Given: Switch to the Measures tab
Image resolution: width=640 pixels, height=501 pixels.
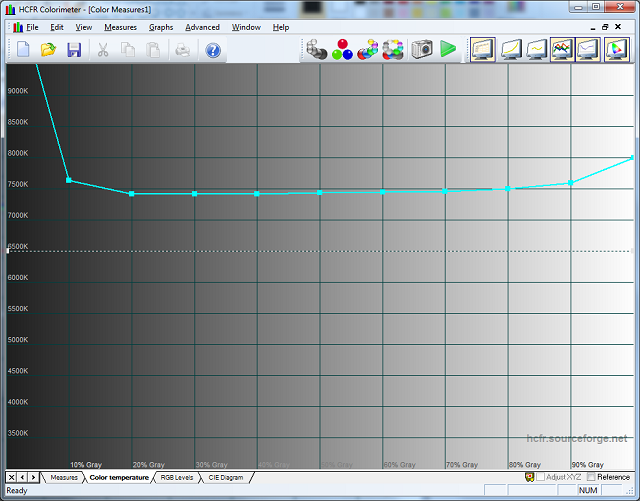Looking at the screenshot, I should point(64,477).
